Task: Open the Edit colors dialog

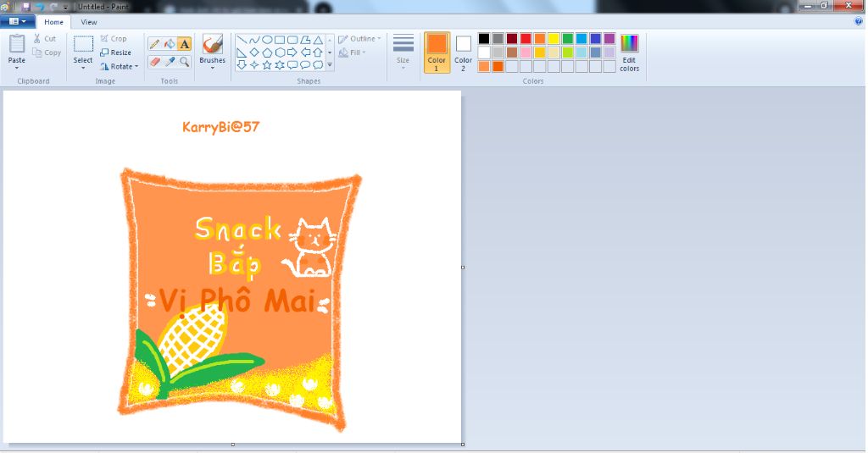Action: tap(630, 52)
